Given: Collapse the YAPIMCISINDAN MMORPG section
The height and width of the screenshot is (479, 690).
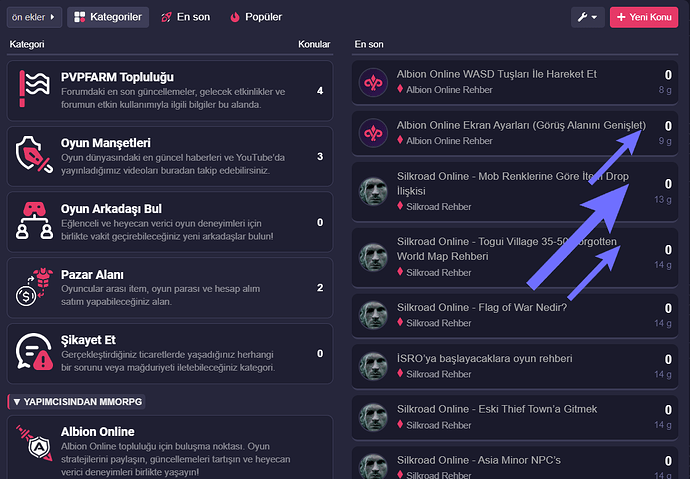Looking at the screenshot, I should (77, 402).
